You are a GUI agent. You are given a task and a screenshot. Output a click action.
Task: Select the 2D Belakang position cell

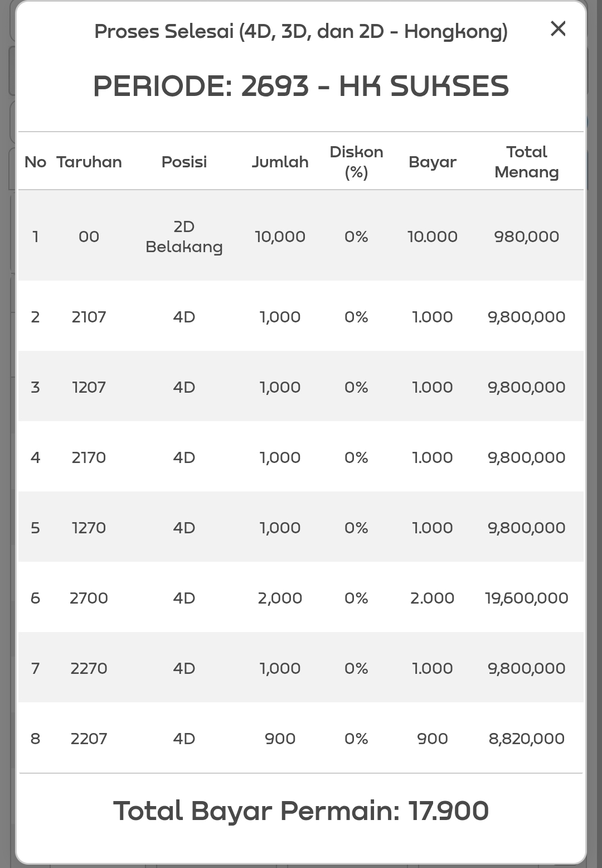tap(184, 237)
